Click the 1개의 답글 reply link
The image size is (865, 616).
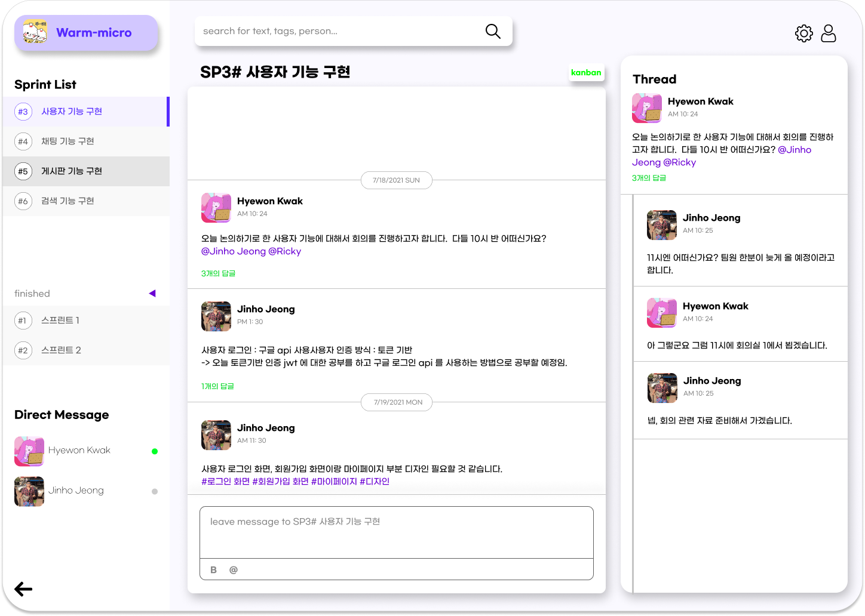click(217, 386)
